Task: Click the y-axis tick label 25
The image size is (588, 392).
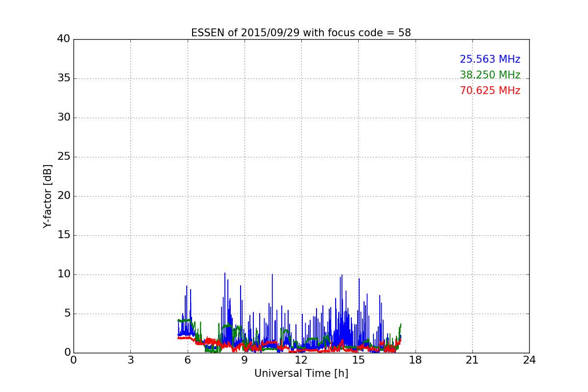Action: (64, 157)
